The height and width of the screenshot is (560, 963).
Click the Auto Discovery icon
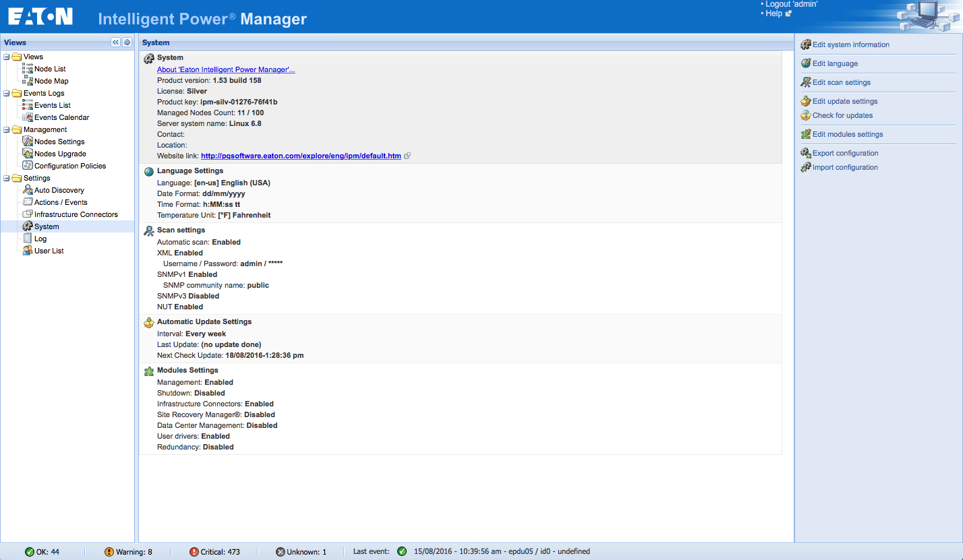point(28,190)
